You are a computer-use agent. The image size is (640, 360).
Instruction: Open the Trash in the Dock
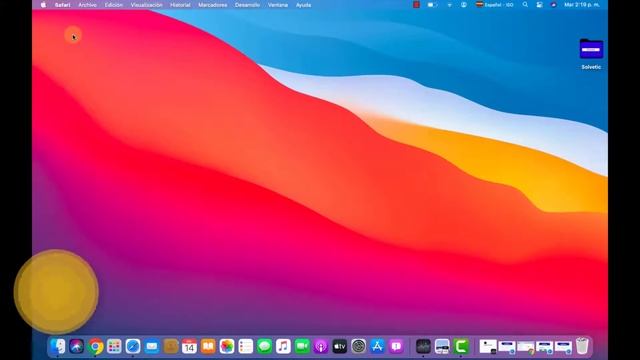coord(582,346)
